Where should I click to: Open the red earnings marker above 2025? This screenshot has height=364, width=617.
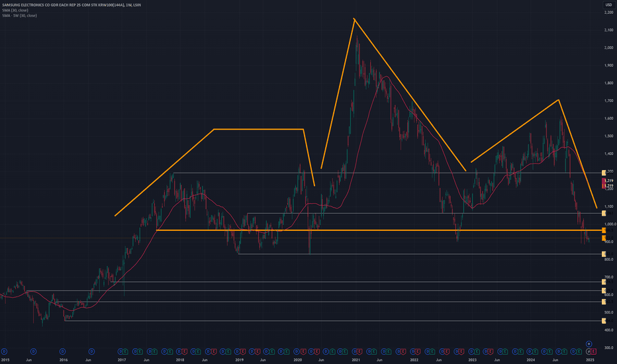(x=594, y=351)
